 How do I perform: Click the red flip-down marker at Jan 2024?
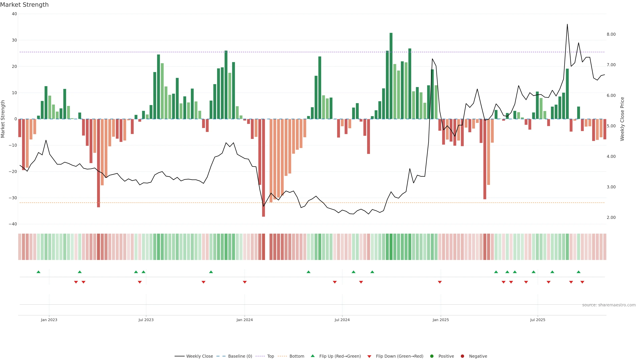pos(245,282)
